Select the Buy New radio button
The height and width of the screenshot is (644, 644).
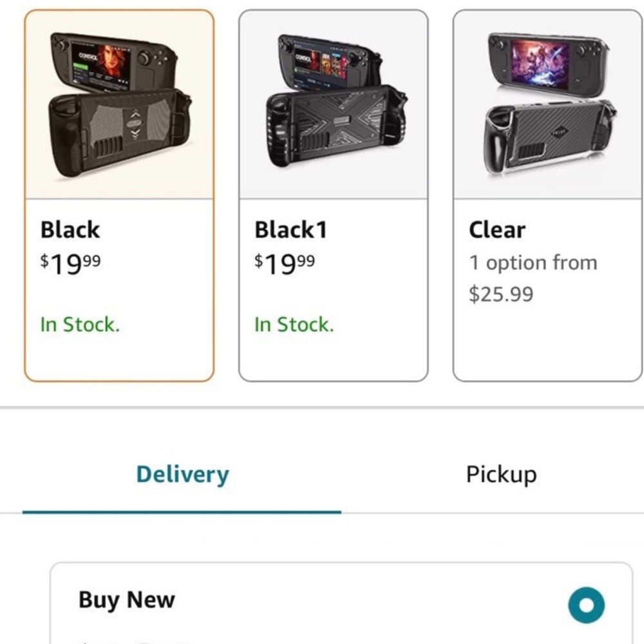tap(586, 605)
